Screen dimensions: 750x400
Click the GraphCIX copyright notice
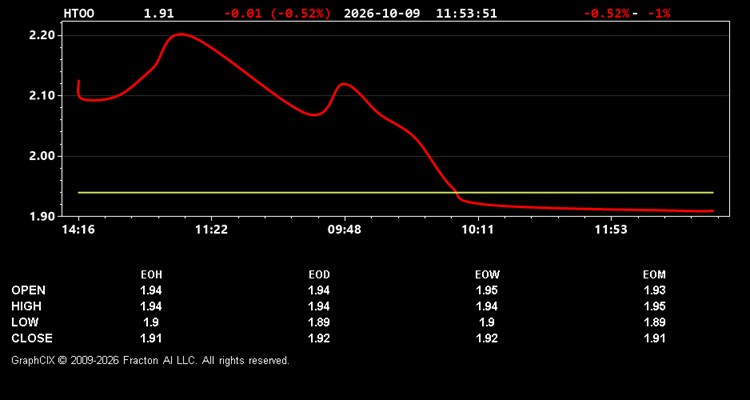pyautogui.click(x=150, y=360)
